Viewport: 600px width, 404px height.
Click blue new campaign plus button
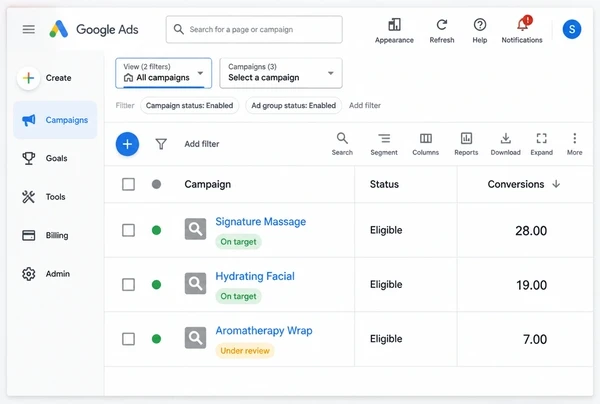127,144
